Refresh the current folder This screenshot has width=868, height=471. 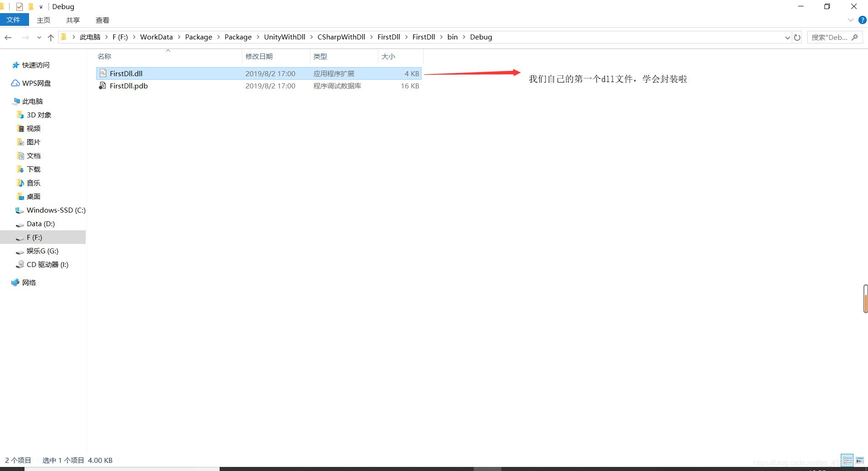point(797,38)
